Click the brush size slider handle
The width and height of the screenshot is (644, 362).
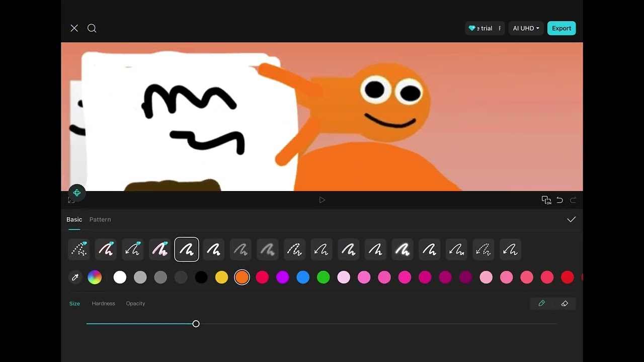tap(196, 324)
